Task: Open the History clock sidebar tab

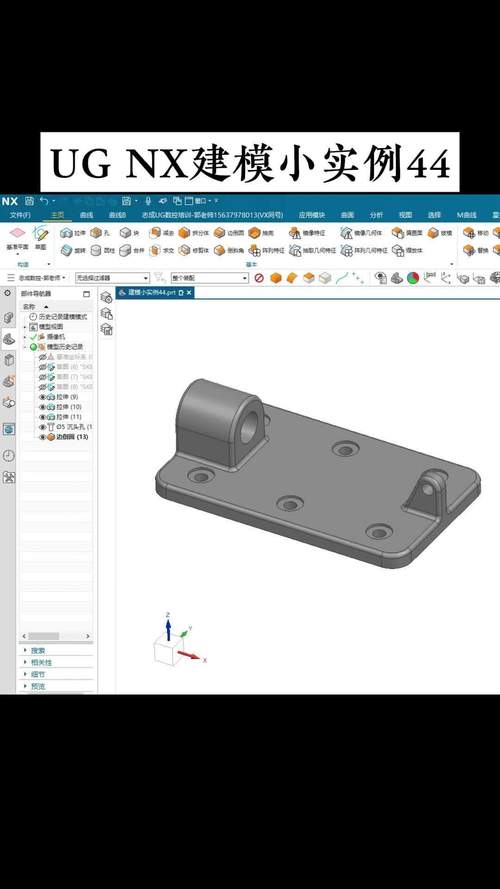Action: point(9,456)
